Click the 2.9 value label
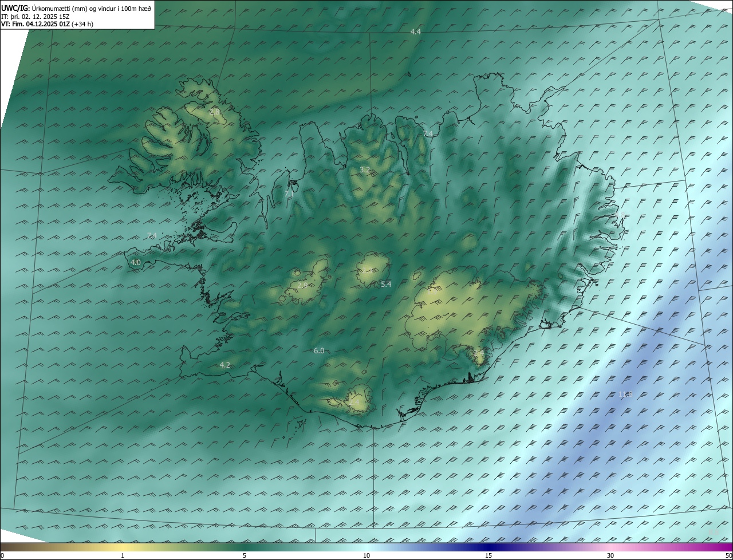The height and width of the screenshot is (560, 733). pos(302,285)
